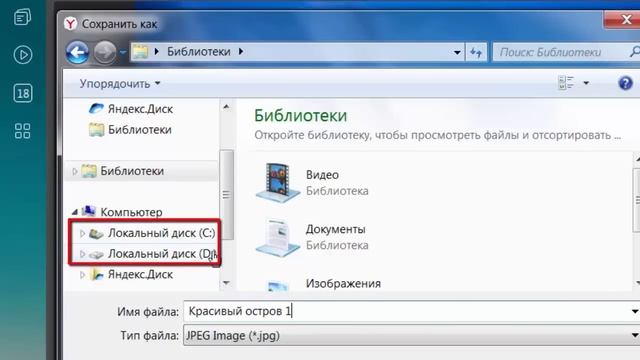Expand Локальный диск (D:) node
This screenshot has height=360, width=640.
pyautogui.click(x=82, y=254)
